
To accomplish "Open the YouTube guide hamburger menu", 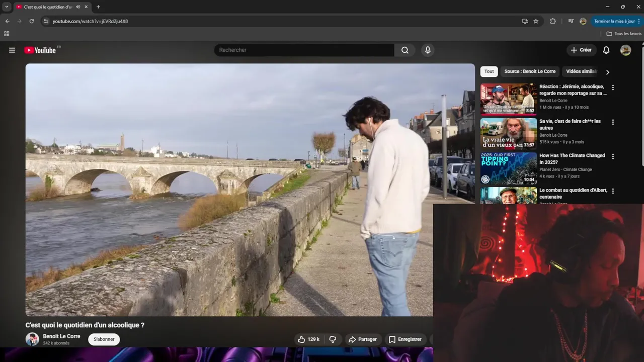I will 12,50.
